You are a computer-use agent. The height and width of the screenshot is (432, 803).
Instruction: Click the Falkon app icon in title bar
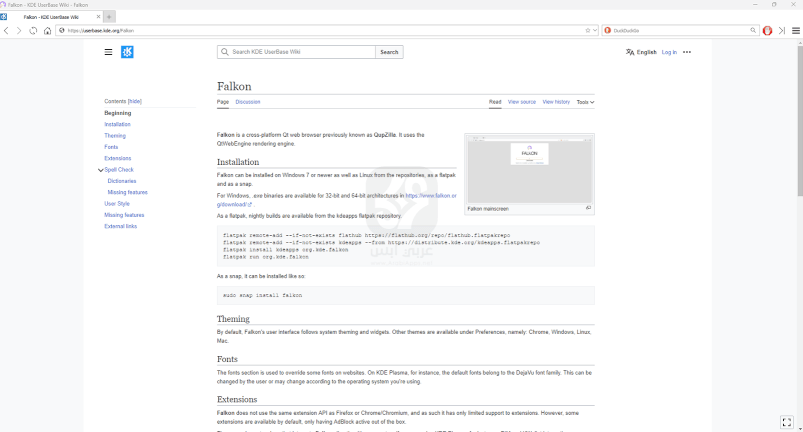pos(3,5)
